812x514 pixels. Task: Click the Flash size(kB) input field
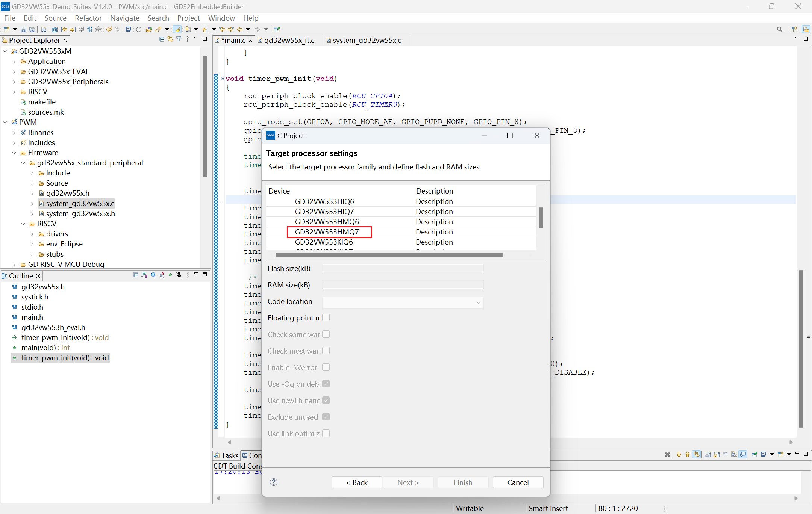click(403, 268)
